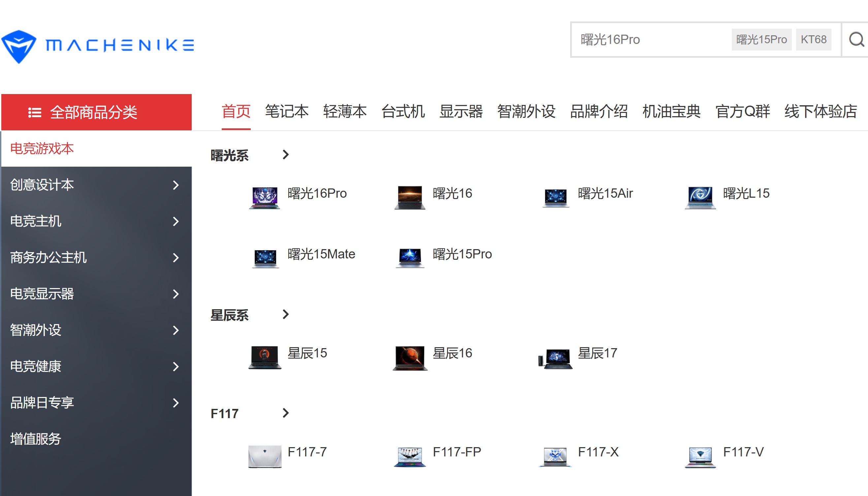Open 电竞健康 sidebar label
This screenshot has height=496, width=868.
click(36, 367)
